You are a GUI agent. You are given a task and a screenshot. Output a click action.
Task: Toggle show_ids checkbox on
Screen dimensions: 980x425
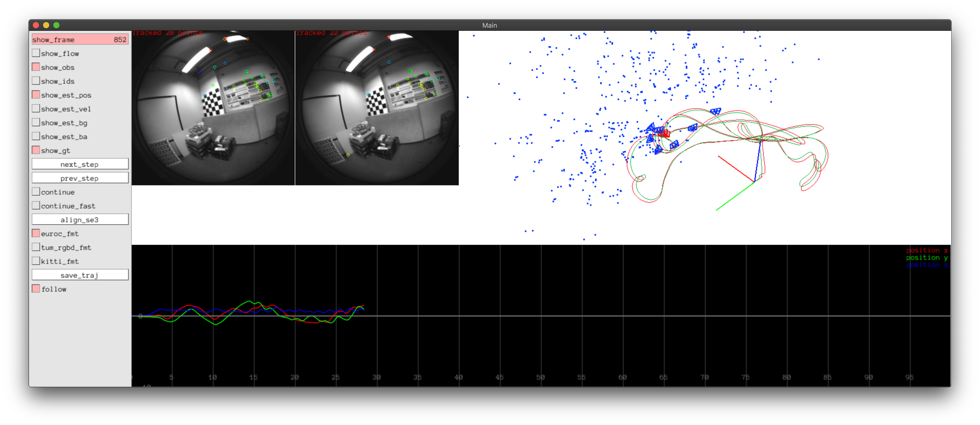coord(36,81)
